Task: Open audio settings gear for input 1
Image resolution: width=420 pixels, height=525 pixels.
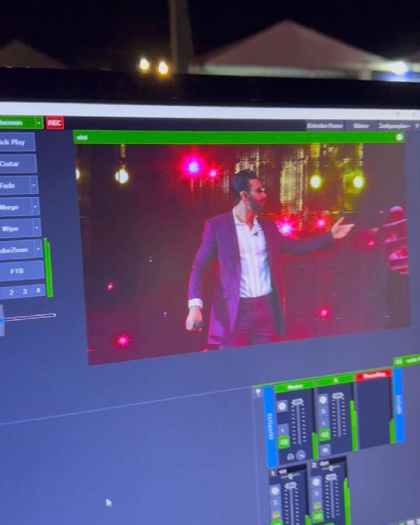Action: 275,490
